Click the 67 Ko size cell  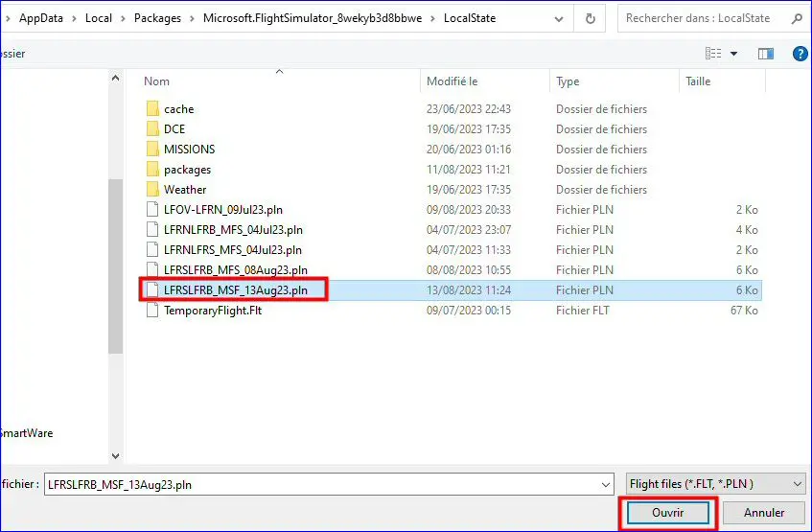click(x=744, y=311)
